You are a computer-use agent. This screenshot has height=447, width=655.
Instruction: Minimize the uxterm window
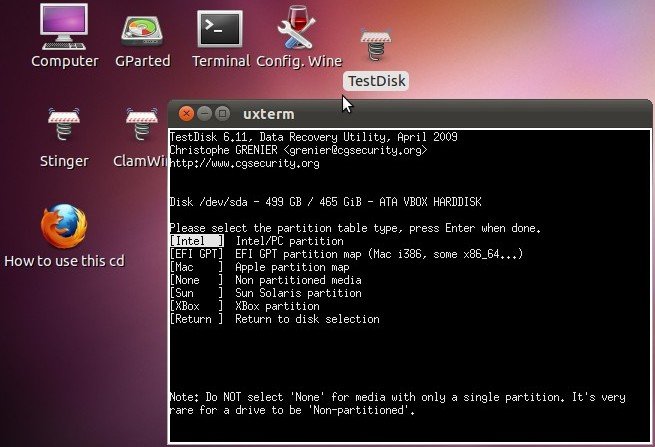click(204, 114)
